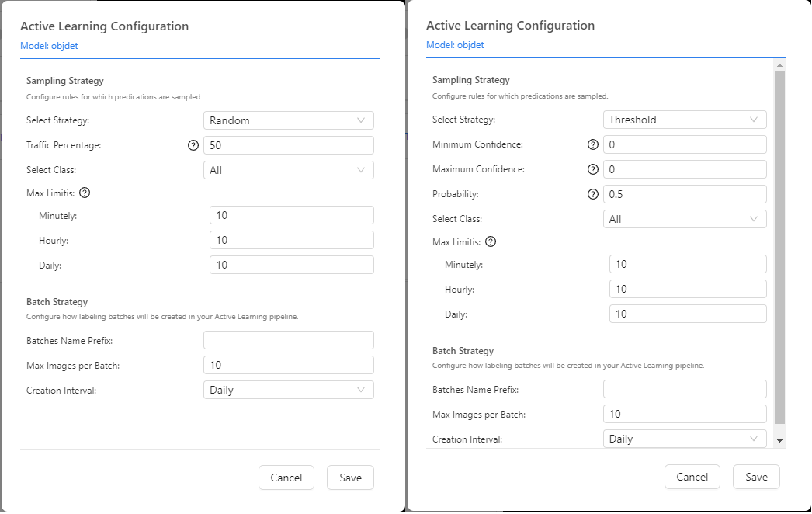The width and height of the screenshot is (812, 514).
Task: Click Max Images per Batch field in Threshold dialog
Action: click(x=685, y=414)
